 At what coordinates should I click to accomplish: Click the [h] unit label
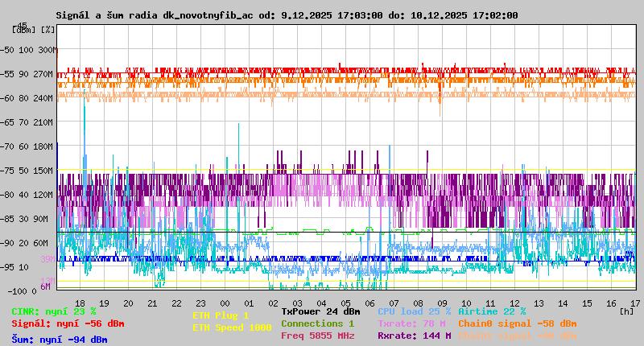tap(626, 311)
